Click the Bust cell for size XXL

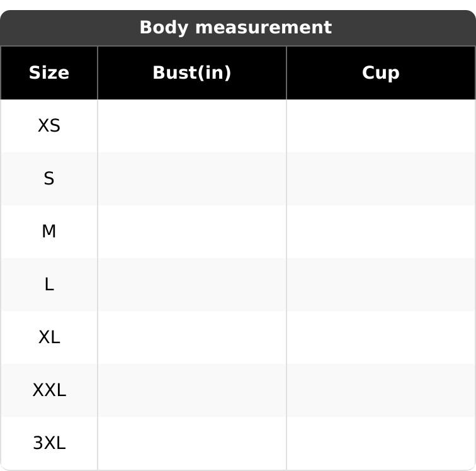point(192,390)
